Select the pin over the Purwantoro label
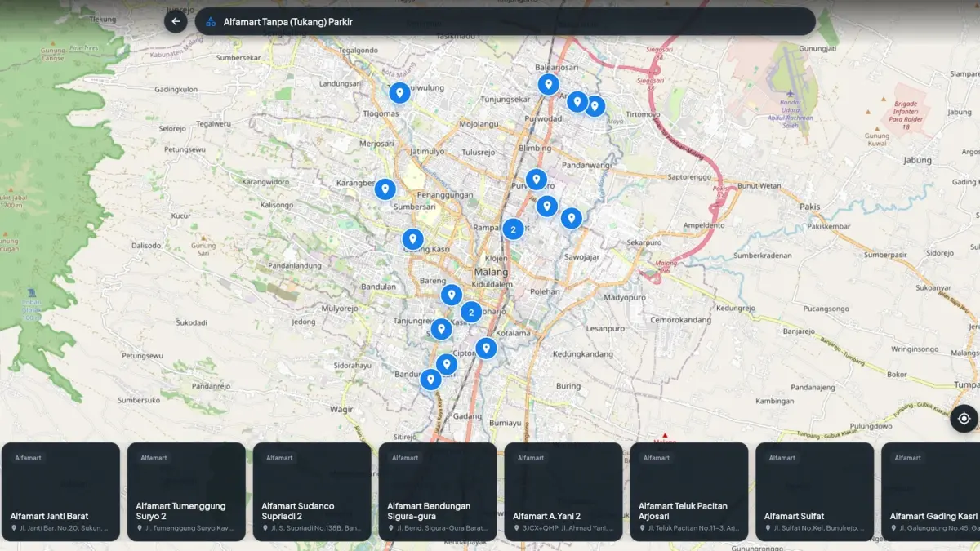980x551 pixels. click(x=536, y=180)
